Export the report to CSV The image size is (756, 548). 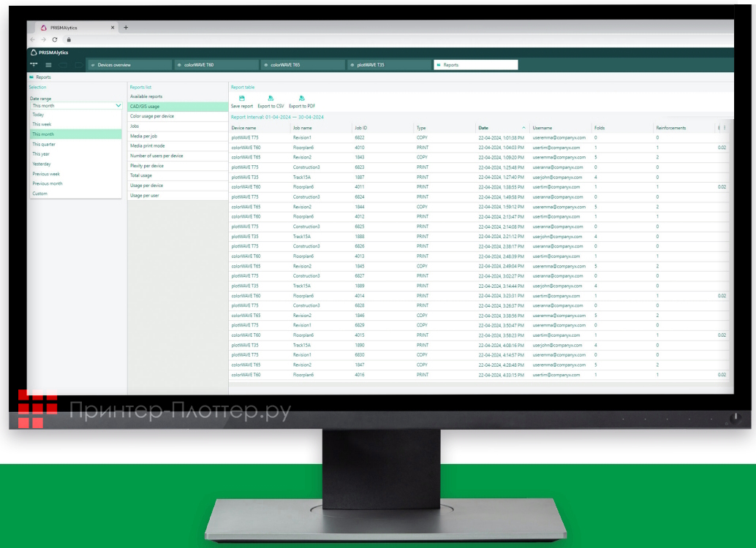pos(271,98)
